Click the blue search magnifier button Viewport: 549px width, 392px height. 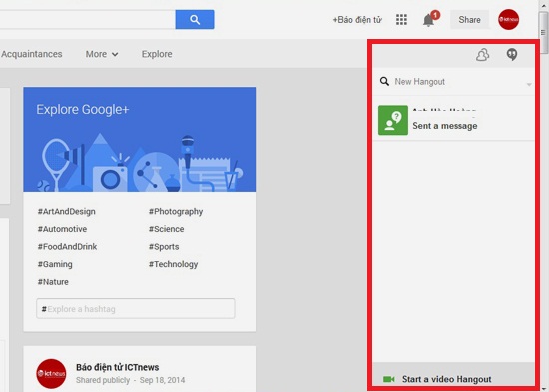[x=195, y=20]
